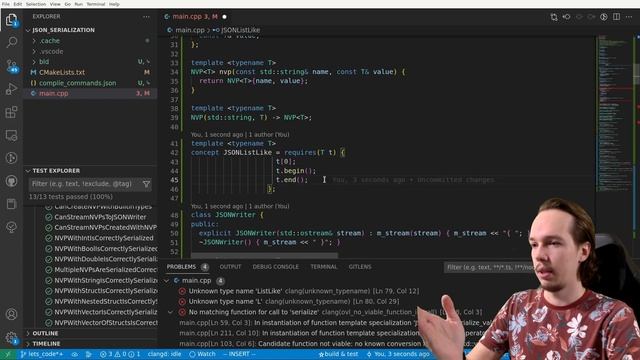Open the Source Control view
Image resolution: width=640 pixels, height=360 pixels.
[11, 65]
